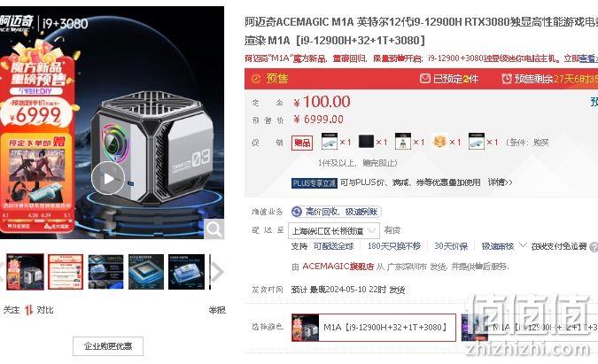
Task: Expand the 极速审核 chevron
Action: click(x=523, y=245)
